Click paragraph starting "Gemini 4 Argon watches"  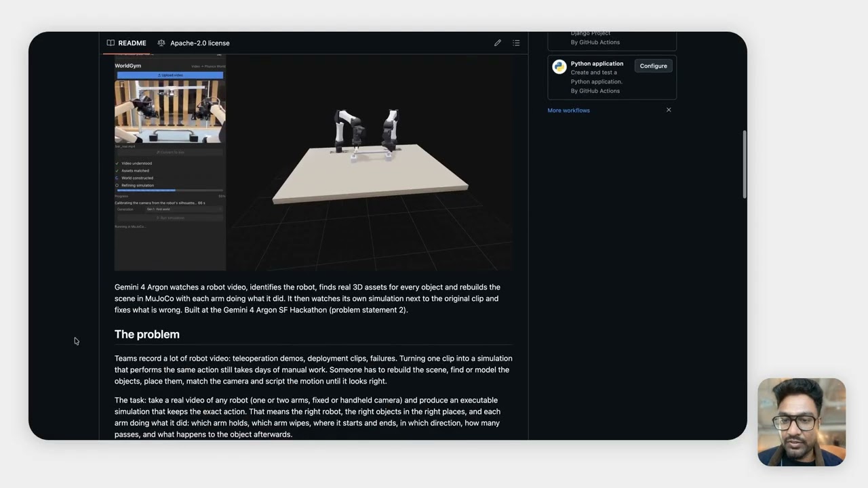pyautogui.click(x=307, y=299)
